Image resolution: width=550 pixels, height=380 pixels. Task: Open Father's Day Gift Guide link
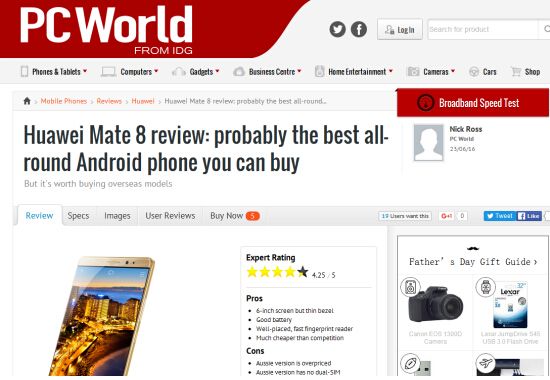click(x=473, y=262)
